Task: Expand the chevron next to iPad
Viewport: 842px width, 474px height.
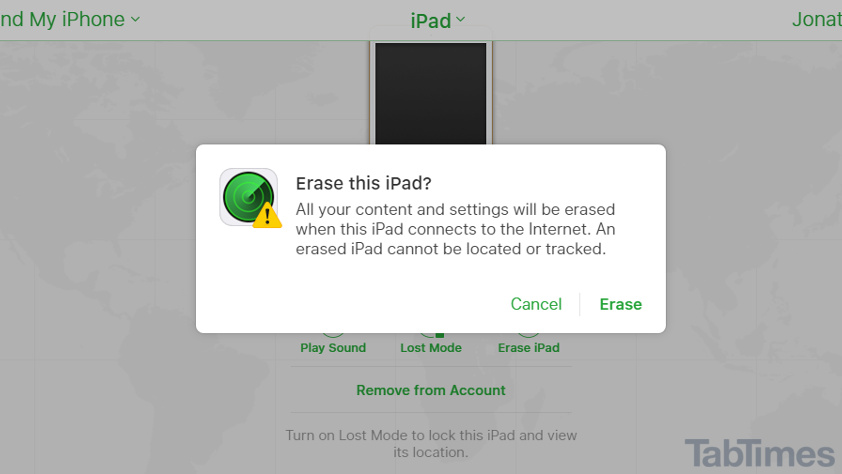Action: tap(460, 20)
